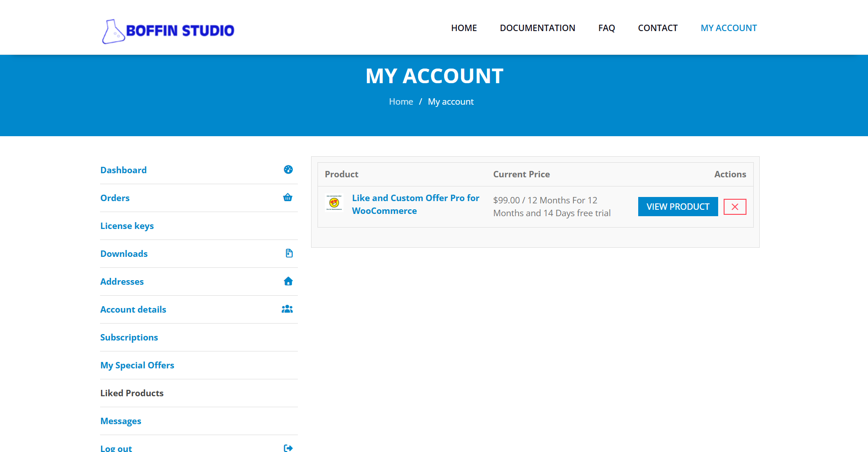Go to Messages in account sidebar
This screenshot has width=868, height=452.
tap(121, 421)
